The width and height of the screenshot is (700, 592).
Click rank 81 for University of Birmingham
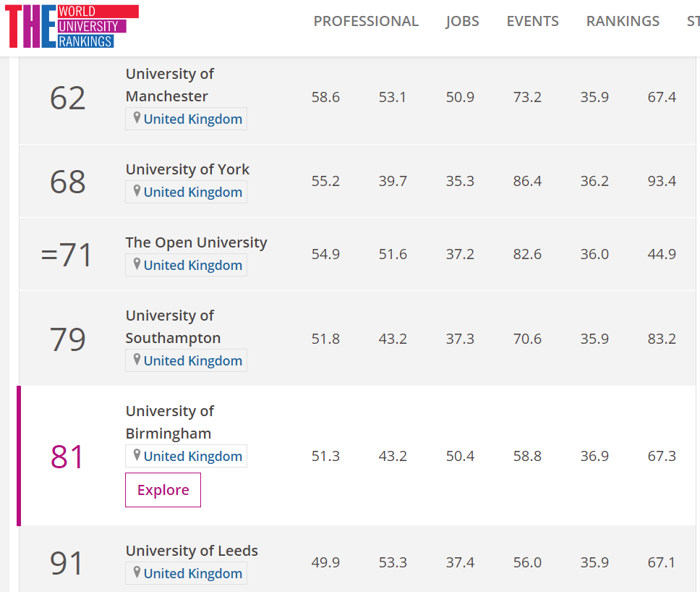67,457
